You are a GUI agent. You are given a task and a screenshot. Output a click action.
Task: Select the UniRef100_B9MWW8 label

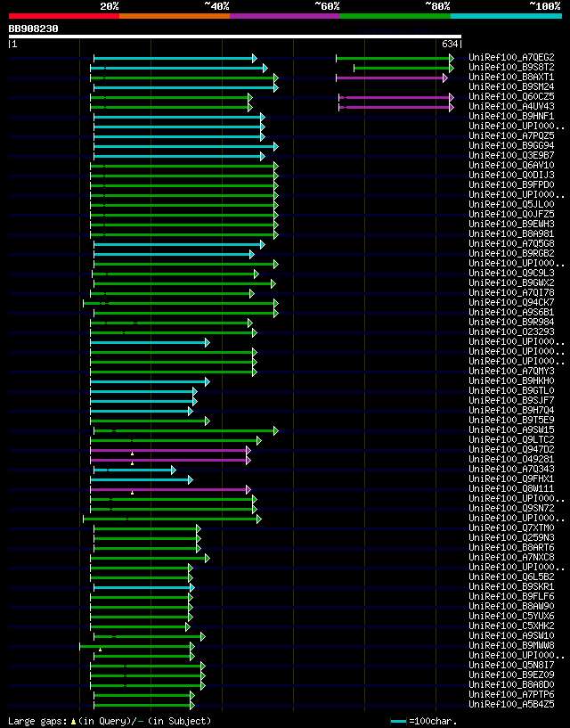[511, 646]
